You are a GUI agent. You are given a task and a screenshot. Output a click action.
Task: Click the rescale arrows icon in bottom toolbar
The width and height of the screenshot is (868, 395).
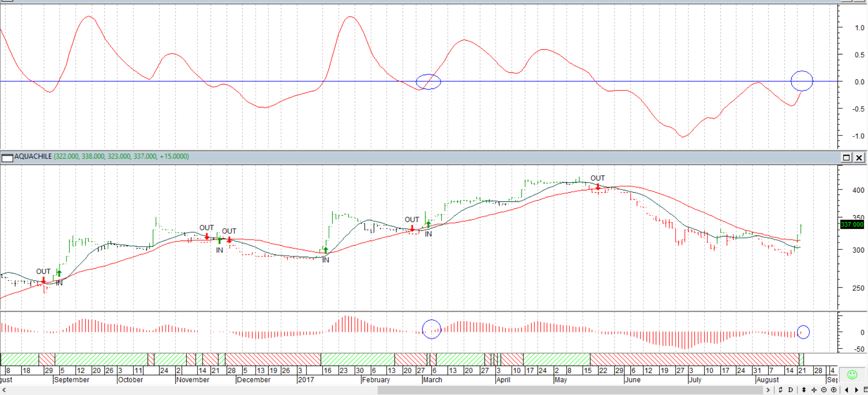pyautogui.click(x=780, y=390)
